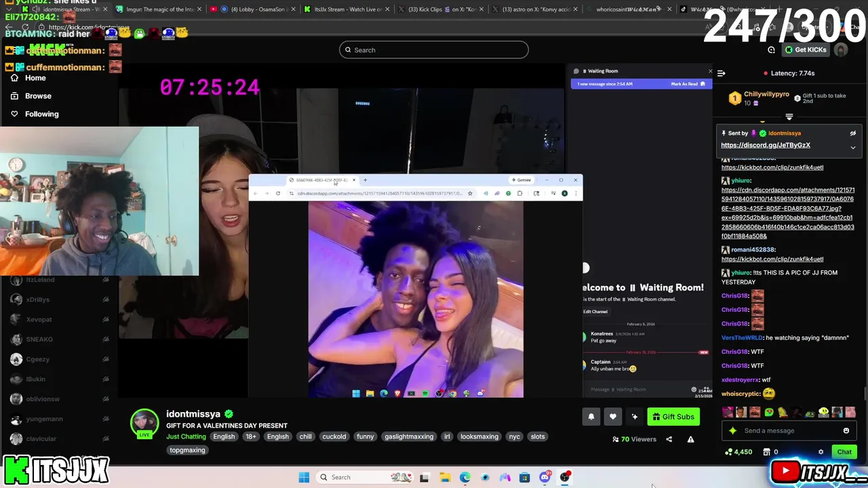Open clavicular channel in the sidebar list

[41, 439]
